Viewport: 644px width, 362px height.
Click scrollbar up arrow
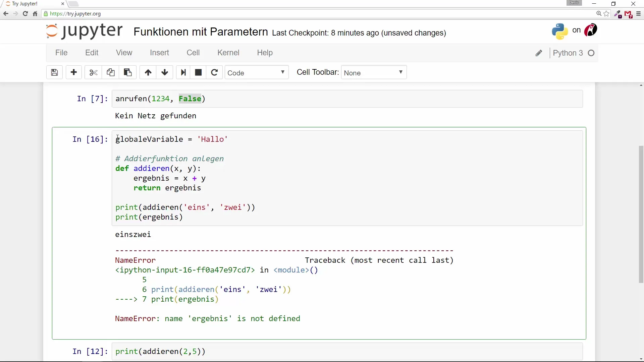pyautogui.click(x=641, y=85)
